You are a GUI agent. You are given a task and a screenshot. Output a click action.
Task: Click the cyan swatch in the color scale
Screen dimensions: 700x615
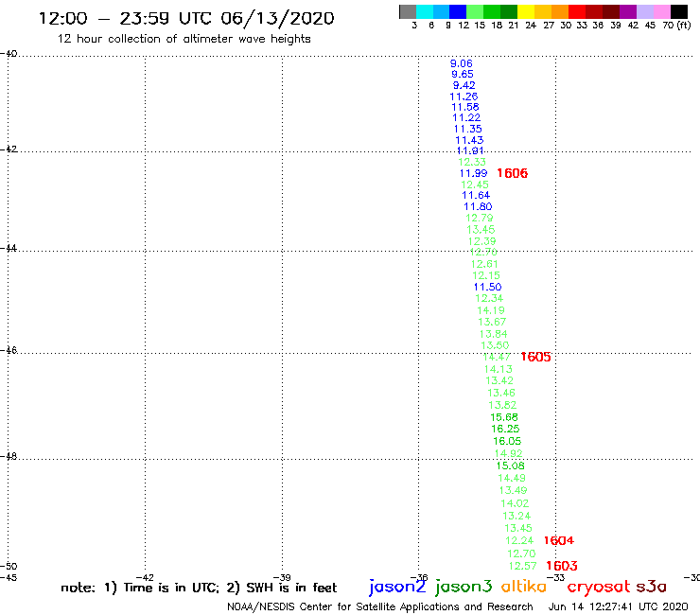425,11
